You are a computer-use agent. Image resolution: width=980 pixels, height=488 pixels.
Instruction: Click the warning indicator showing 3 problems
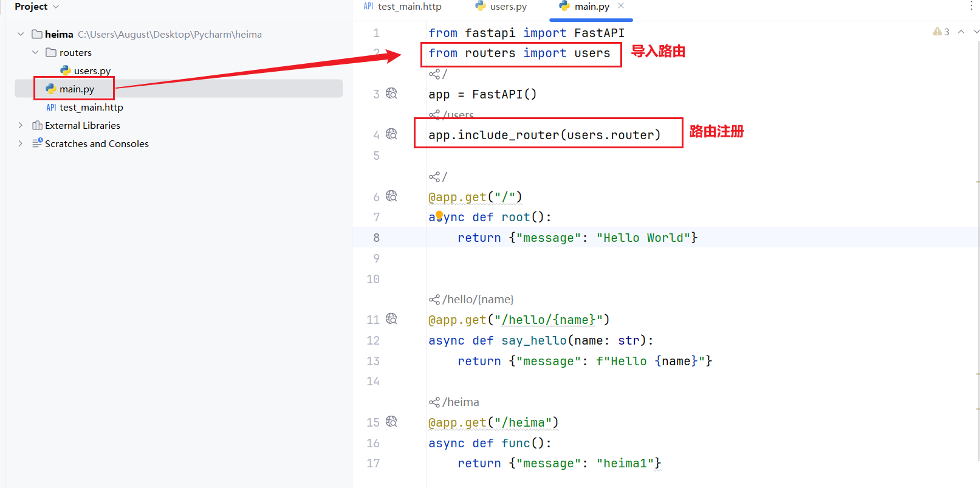coord(941,32)
